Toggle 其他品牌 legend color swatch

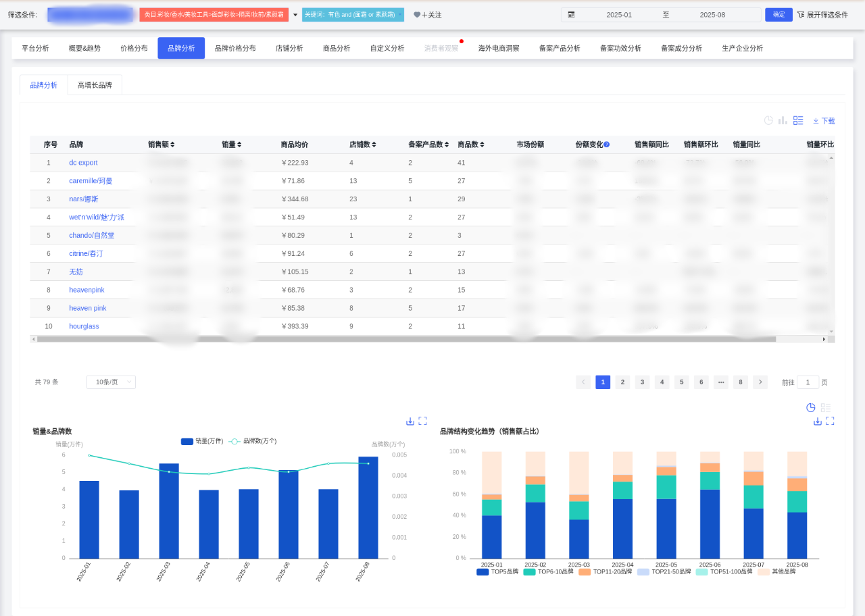click(763, 571)
